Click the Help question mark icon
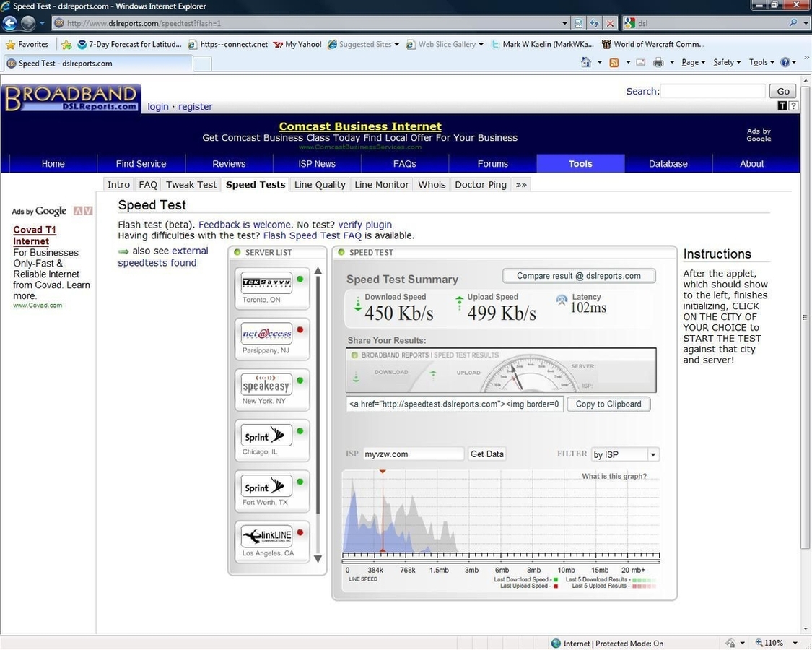 click(785, 62)
